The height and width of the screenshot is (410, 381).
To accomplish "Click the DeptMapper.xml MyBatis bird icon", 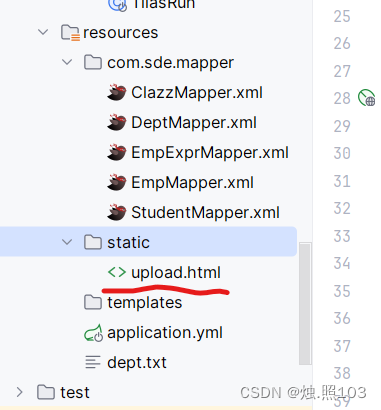I will (117, 122).
